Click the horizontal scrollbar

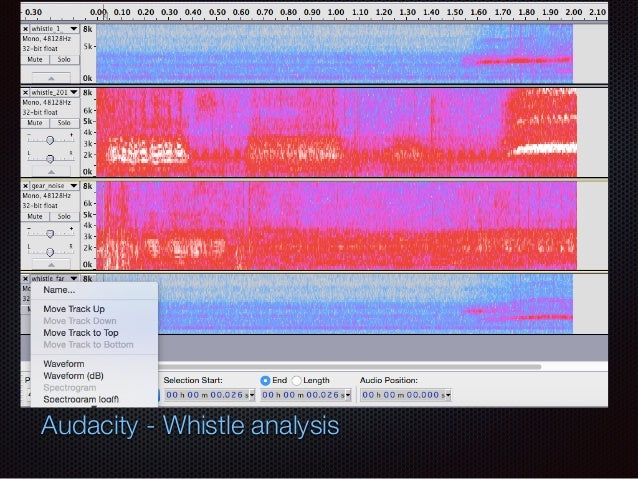click(x=350, y=367)
